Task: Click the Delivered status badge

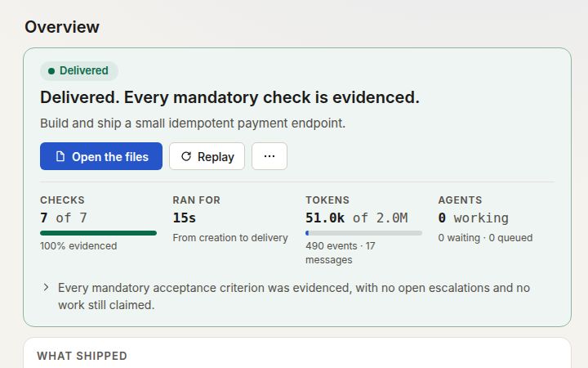Action: point(79,70)
